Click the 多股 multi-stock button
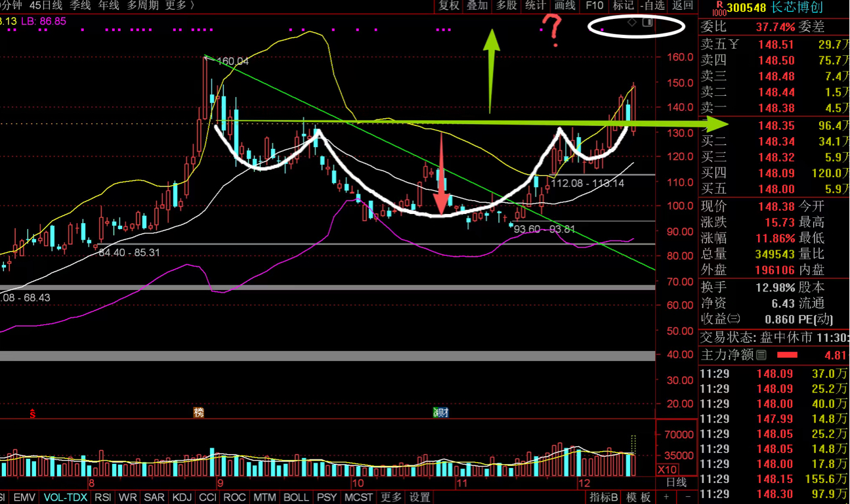The height and width of the screenshot is (504, 850). click(x=506, y=5)
